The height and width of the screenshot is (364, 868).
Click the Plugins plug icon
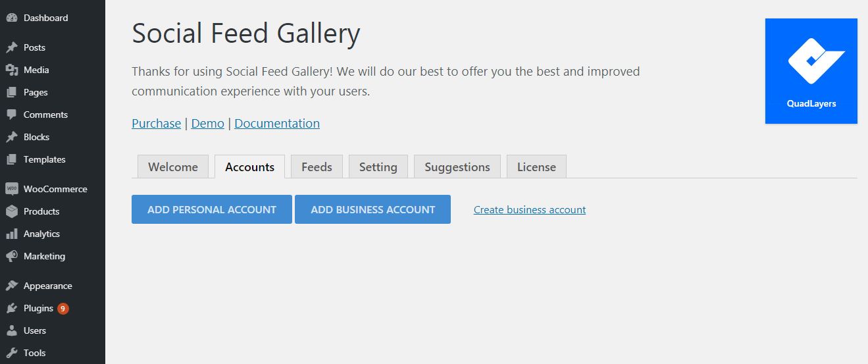coord(11,308)
